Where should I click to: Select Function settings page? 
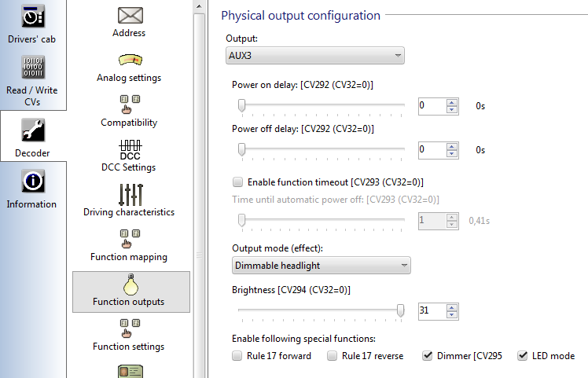pos(129,335)
